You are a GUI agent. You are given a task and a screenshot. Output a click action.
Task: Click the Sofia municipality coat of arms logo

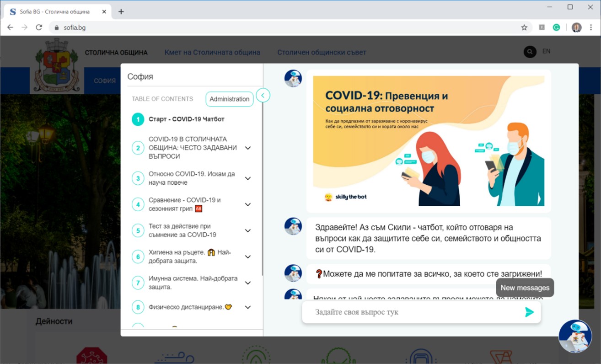pyautogui.click(x=57, y=66)
